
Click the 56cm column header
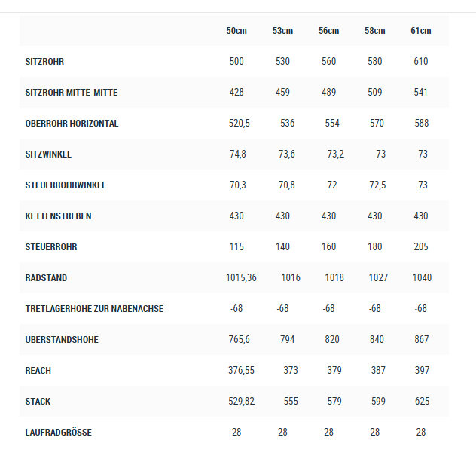click(328, 31)
